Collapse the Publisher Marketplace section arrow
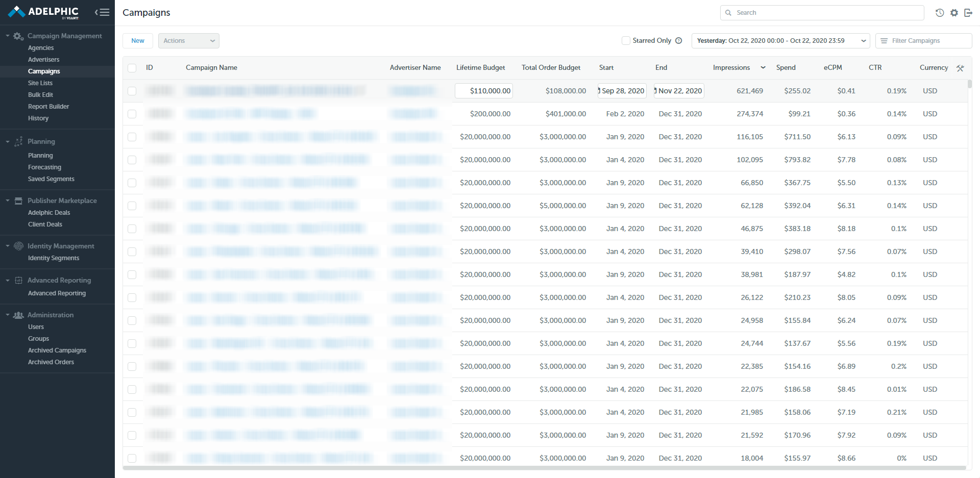This screenshot has width=980, height=478. point(8,200)
